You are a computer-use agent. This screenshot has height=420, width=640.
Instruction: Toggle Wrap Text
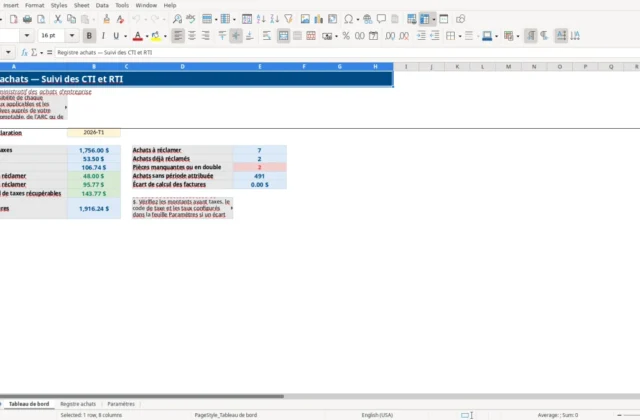[x=267, y=36]
